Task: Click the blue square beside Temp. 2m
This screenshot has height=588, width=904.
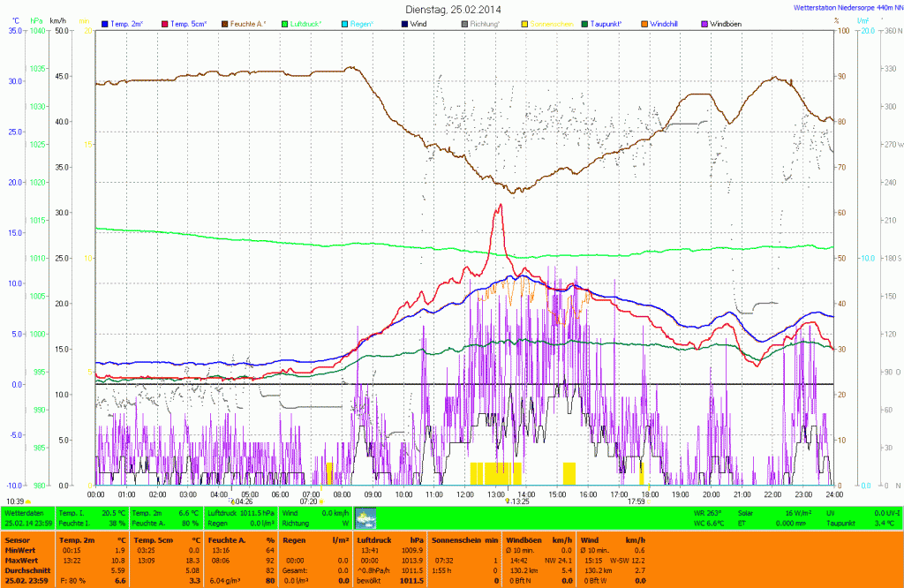Action: pyautogui.click(x=105, y=23)
